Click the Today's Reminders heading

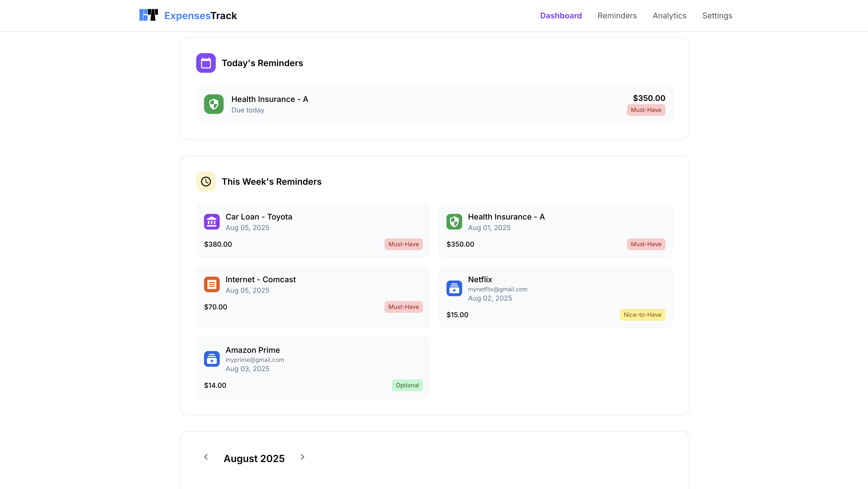click(262, 63)
